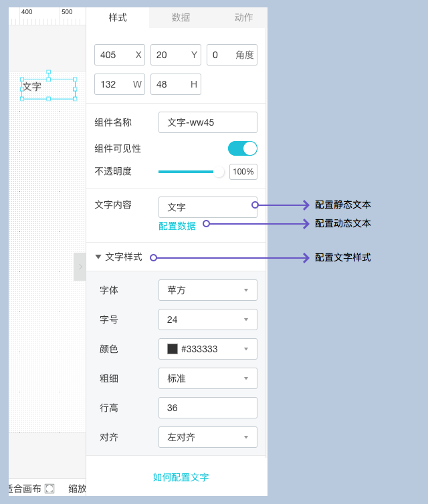Toggle the 组件可见性 switch
428x504 pixels.
[x=242, y=148]
